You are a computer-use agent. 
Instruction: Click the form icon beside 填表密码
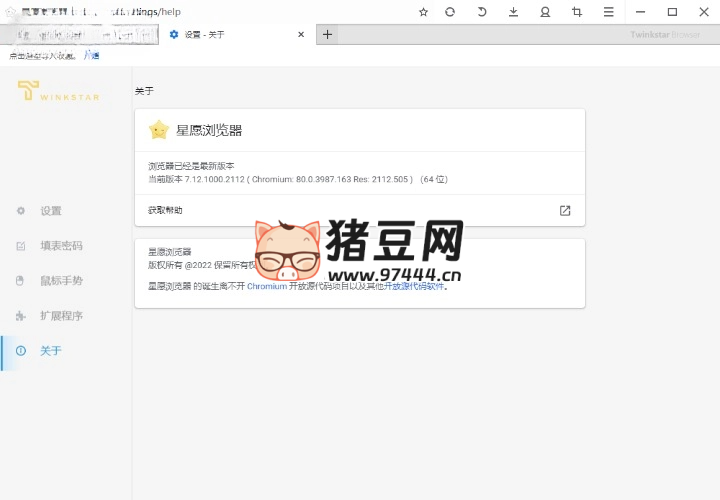coord(21,246)
